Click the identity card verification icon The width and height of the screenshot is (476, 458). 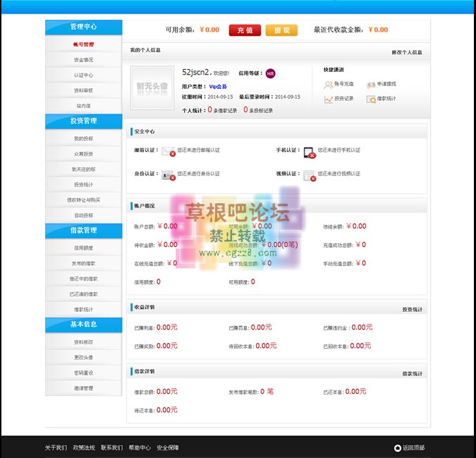pos(167,174)
